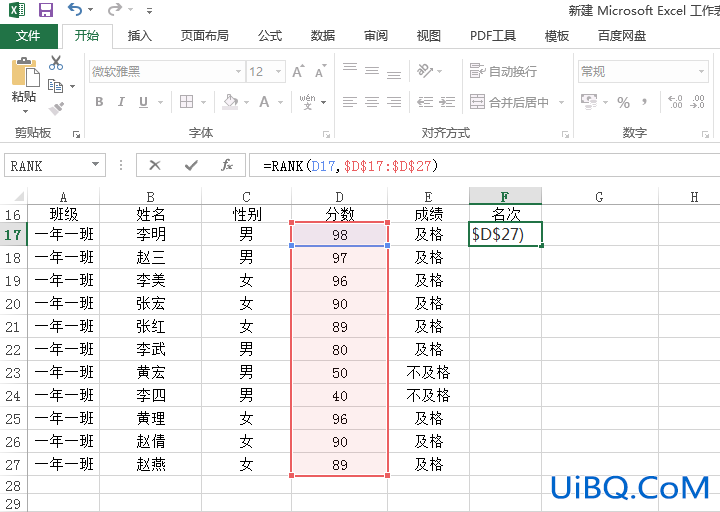
Task: Apply comma style
Action: click(645, 101)
